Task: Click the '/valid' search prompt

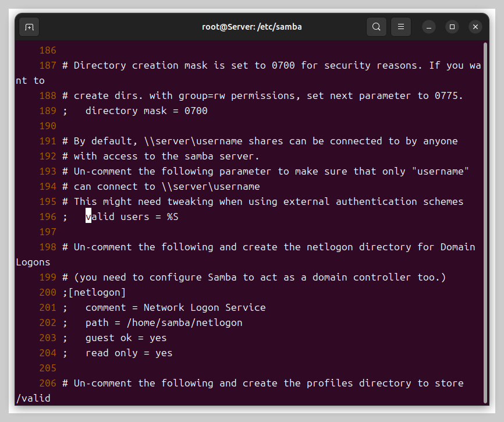Action: pyautogui.click(x=33, y=399)
